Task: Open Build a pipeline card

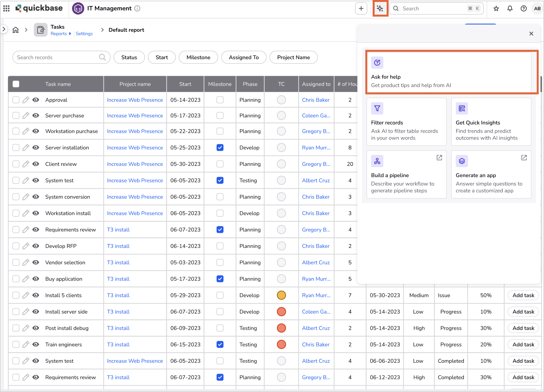Action: coord(406,174)
